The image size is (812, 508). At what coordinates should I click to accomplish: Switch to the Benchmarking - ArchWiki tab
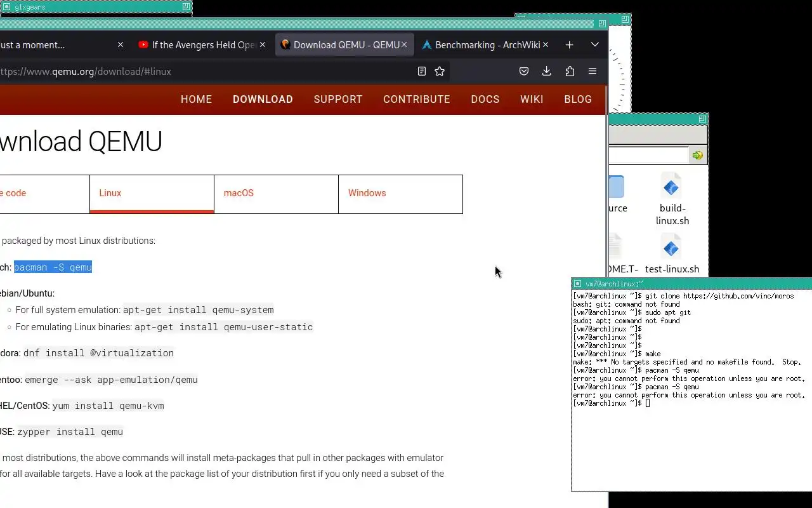click(x=487, y=44)
